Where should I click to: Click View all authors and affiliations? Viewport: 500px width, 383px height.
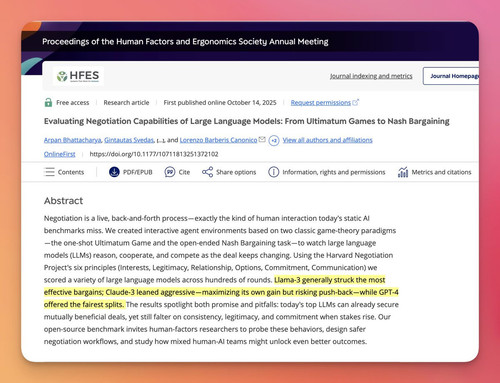coord(327,140)
